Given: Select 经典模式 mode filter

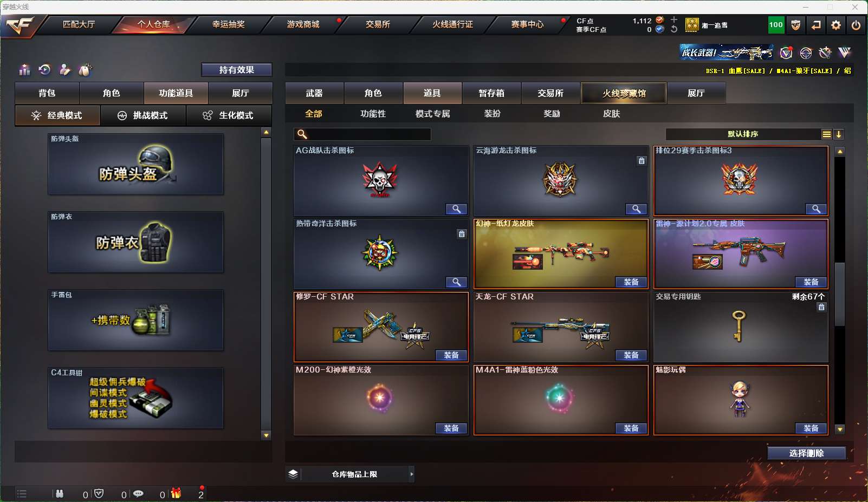Looking at the screenshot, I should 57,115.
